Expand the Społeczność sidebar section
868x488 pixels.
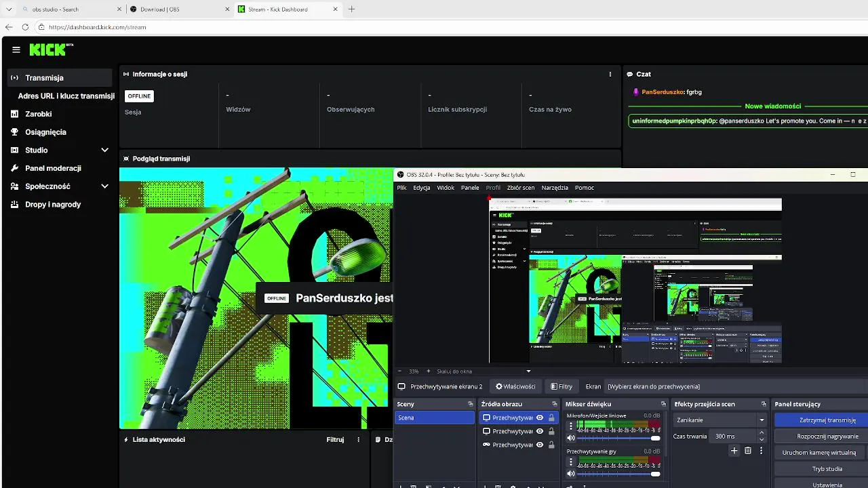click(x=105, y=186)
